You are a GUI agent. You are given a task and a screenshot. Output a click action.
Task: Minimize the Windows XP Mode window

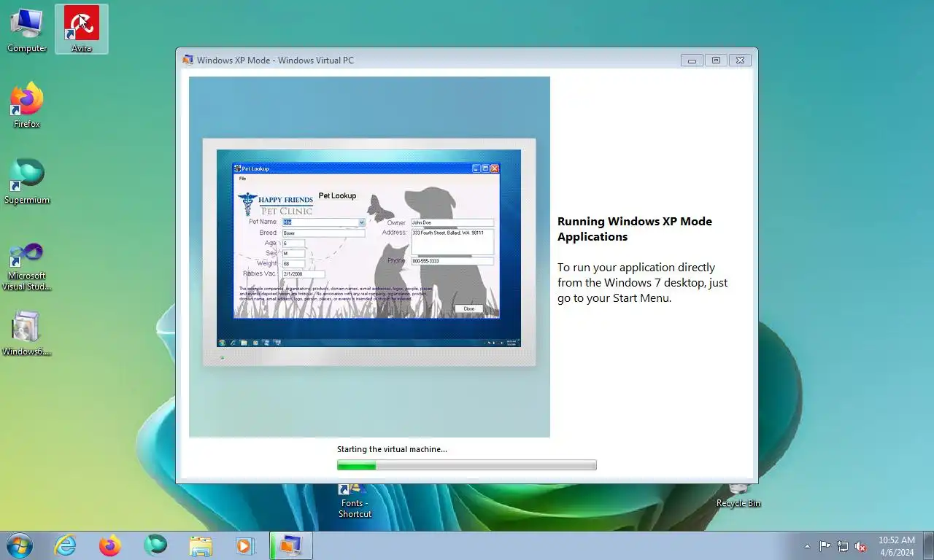coord(692,61)
